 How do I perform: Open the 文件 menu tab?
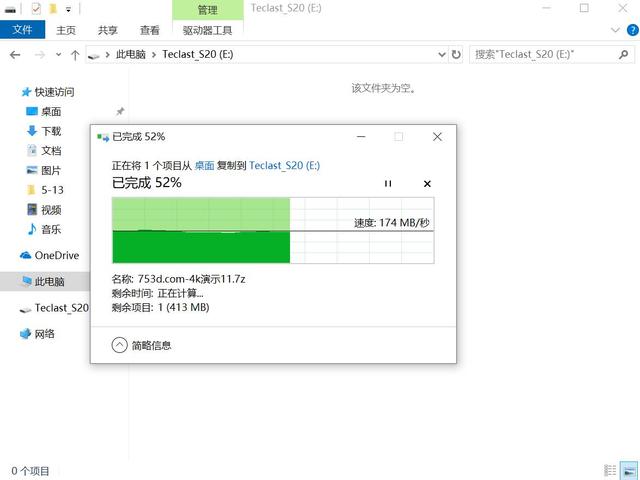(x=22, y=30)
